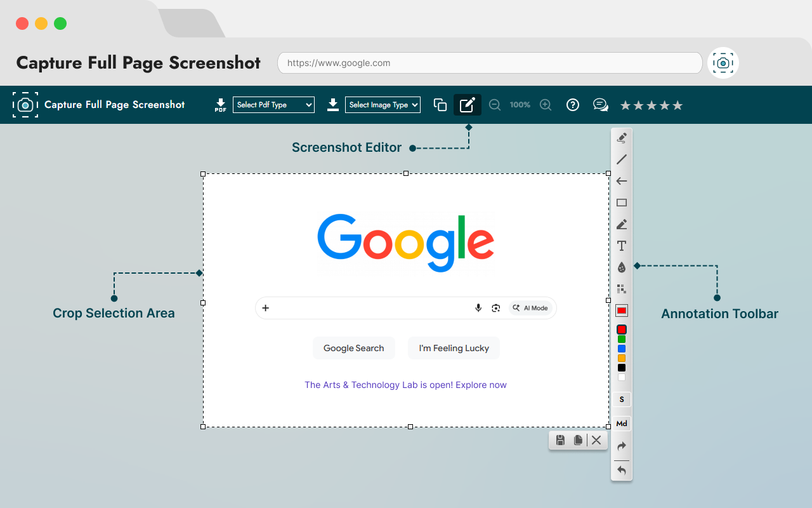Click the current color preview box
Image resolution: width=812 pixels, height=508 pixels.
pos(622,311)
